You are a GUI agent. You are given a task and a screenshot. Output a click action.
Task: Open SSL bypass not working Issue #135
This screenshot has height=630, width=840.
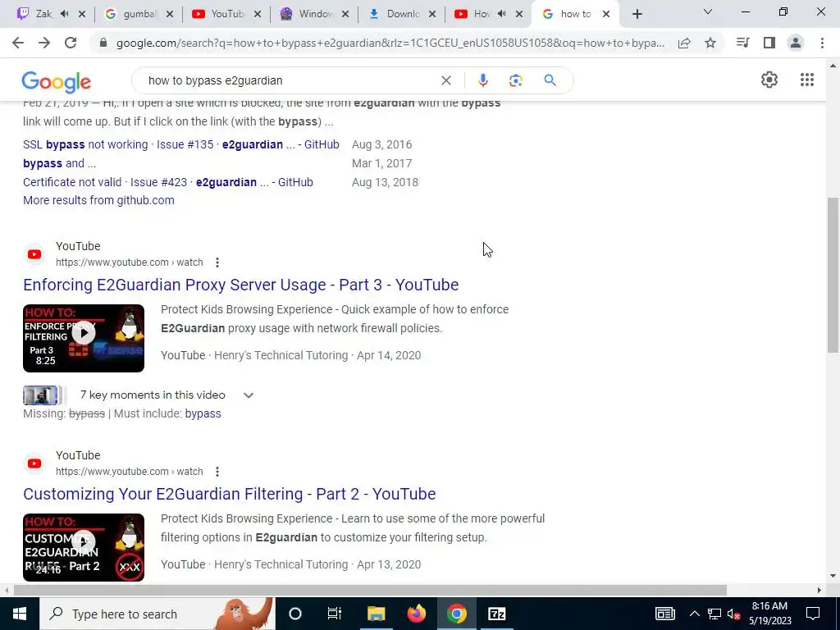(x=181, y=144)
